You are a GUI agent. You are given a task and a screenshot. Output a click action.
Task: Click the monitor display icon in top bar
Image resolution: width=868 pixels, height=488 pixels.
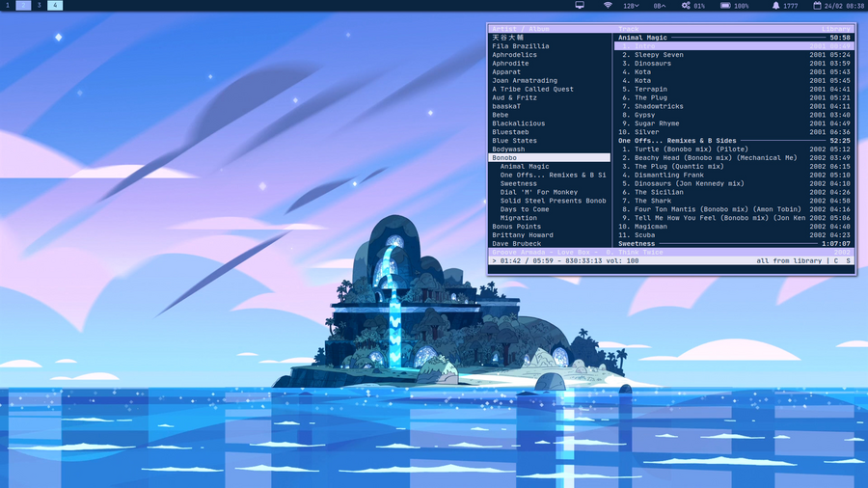[x=580, y=6]
